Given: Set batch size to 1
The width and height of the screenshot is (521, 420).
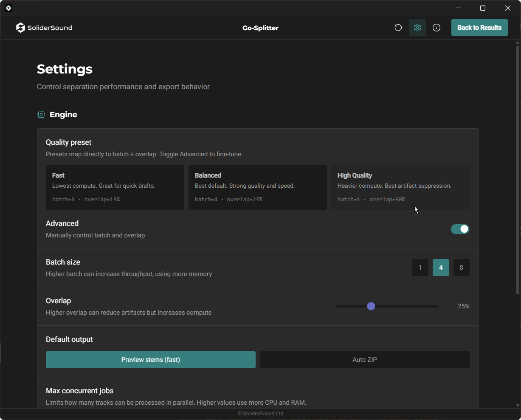Looking at the screenshot, I should tap(420, 268).
